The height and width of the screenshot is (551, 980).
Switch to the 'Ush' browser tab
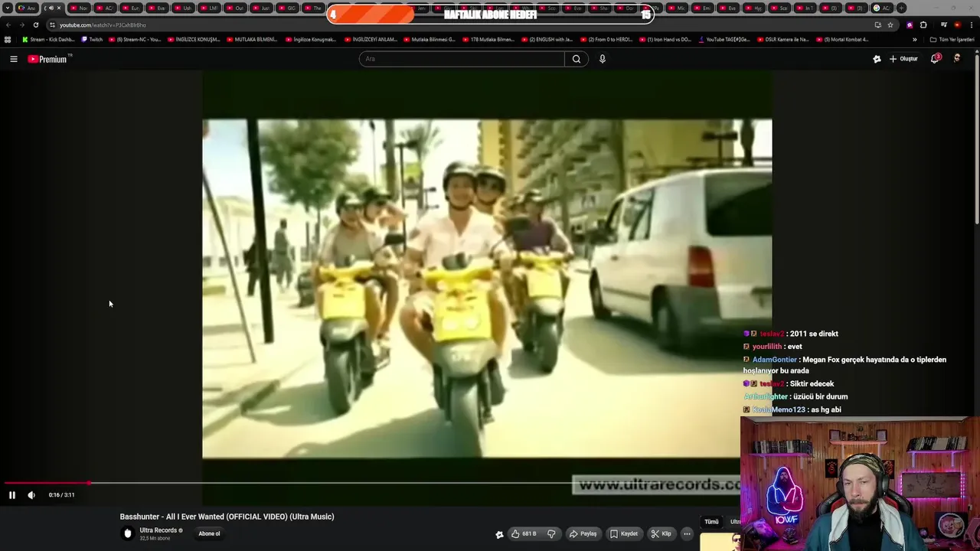pos(183,8)
